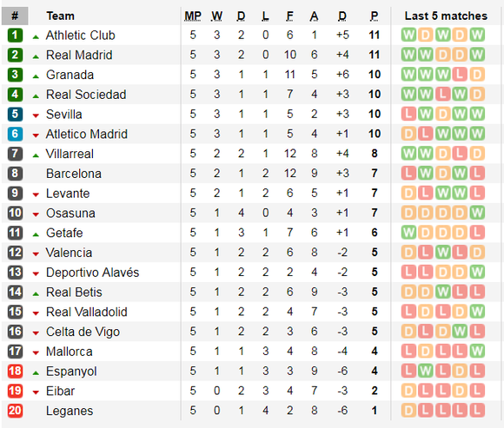The image size is (504, 428).
Task: Click Granada's L result in last five
Action: (460, 75)
